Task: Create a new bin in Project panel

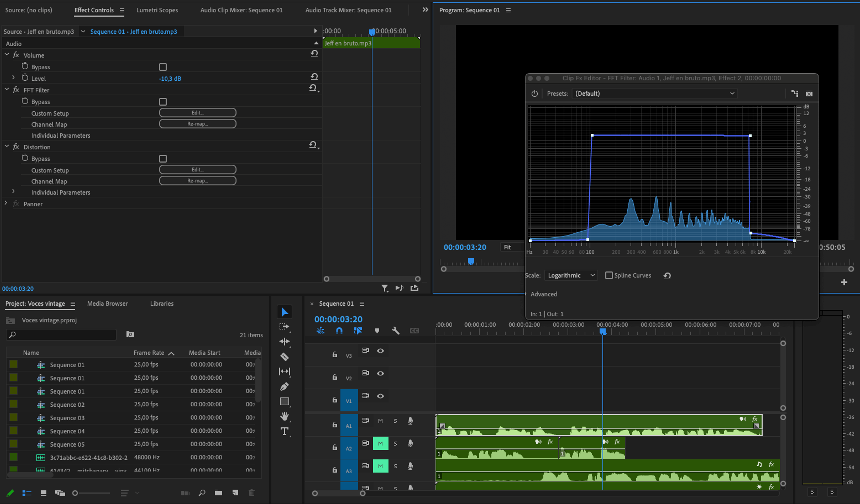Action: click(218, 492)
